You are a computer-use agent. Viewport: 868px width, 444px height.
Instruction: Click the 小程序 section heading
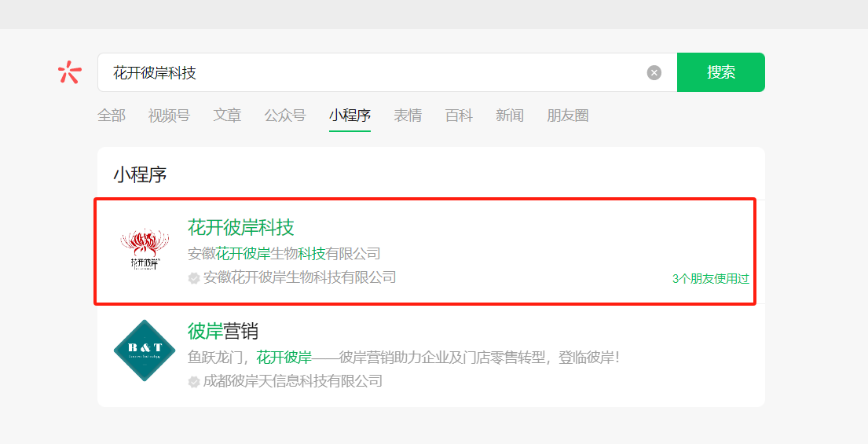coord(140,175)
